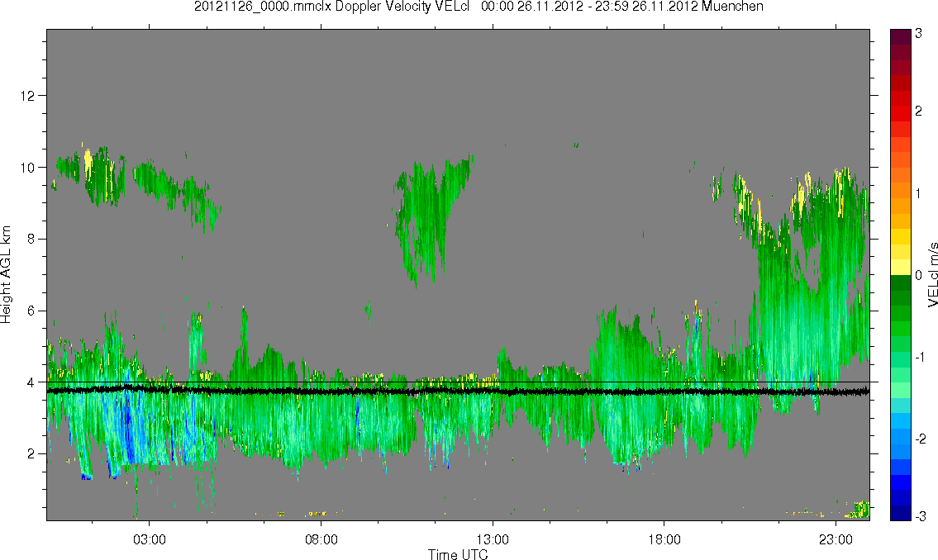Screen dimensions: 938x560
Task: Pick the yellow swatch just above zero
Action: (x=901, y=267)
